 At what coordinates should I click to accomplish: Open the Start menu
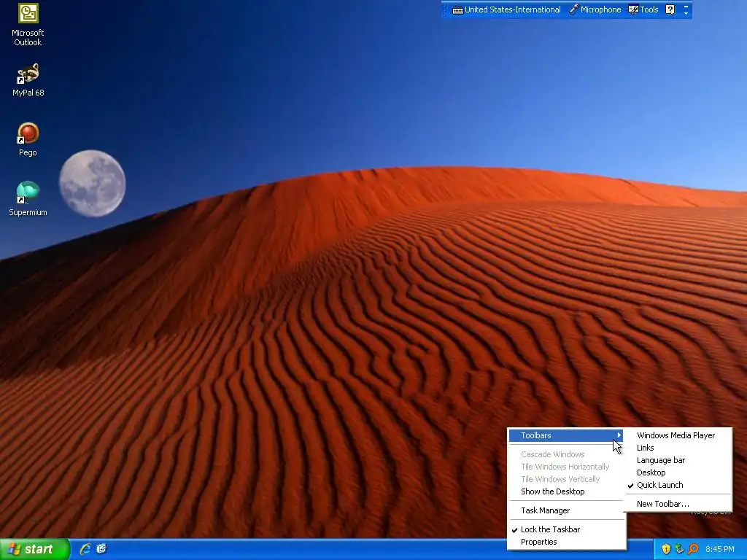pos(34,549)
